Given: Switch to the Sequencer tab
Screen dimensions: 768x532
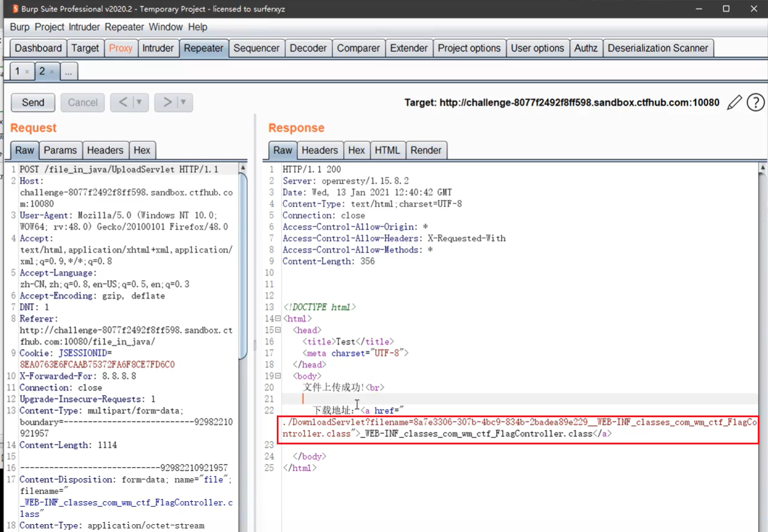Looking at the screenshot, I should click(256, 48).
